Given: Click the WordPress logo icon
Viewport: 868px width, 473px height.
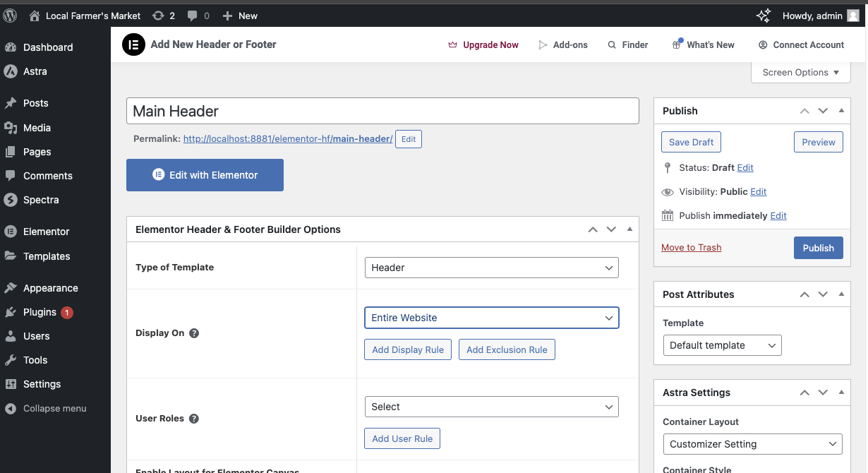Looking at the screenshot, I should click(x=10, y=15).
